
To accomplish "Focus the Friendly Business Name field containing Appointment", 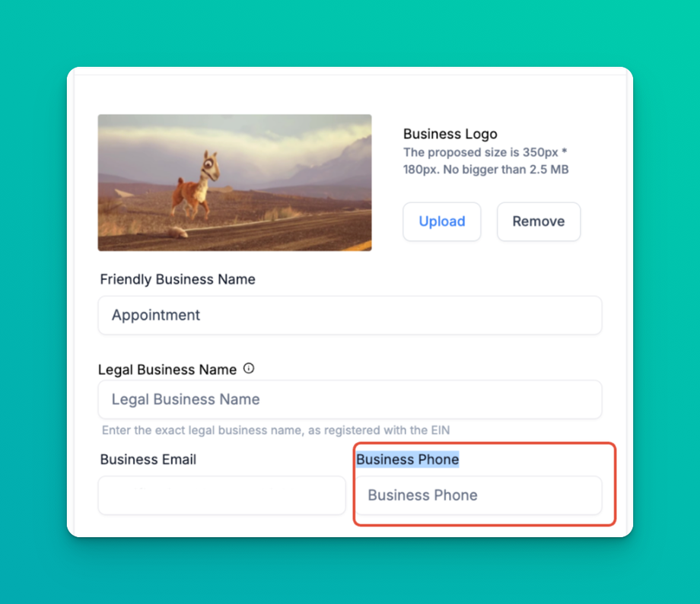I will [350, 315].
